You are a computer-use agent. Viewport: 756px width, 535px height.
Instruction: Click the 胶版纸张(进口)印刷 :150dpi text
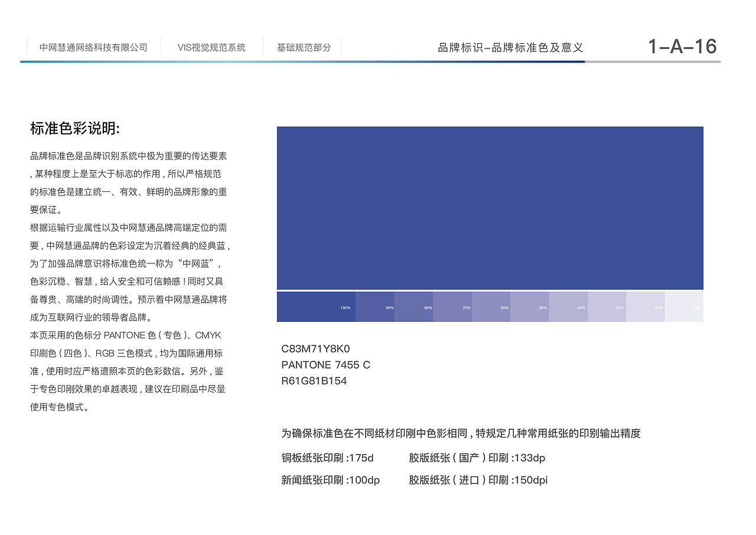pos(478,480)
